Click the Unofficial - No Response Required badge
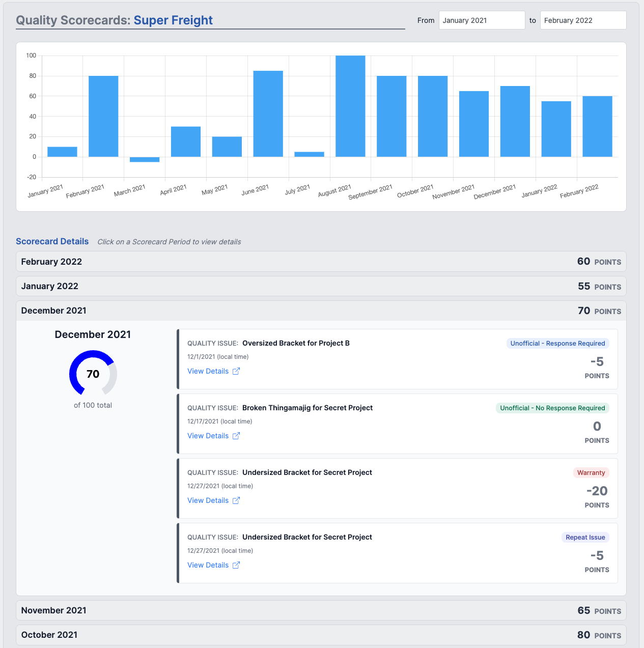 pos(552,408)
